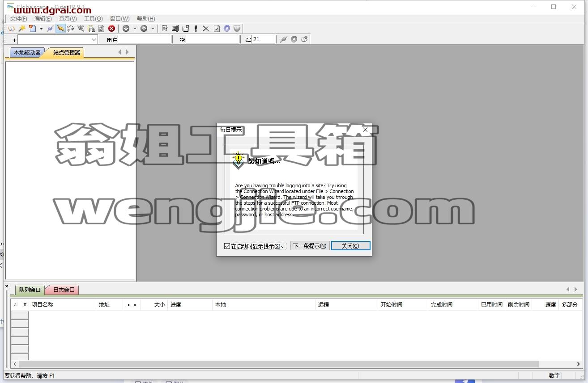Screen dimensions: 588x383
Task: Click the Download arrow icon
Action: [126, 29]
